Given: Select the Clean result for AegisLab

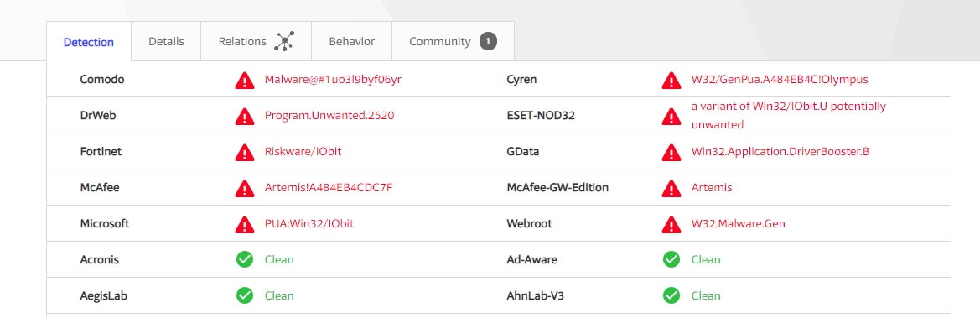Looking at the screenshot, I should [279, 295].
